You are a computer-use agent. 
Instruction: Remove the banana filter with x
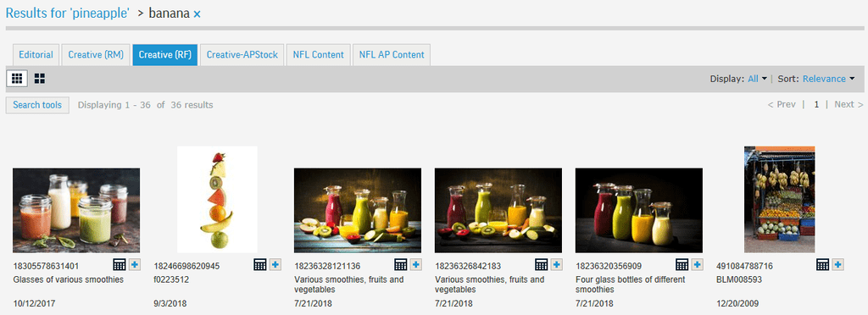click(197, 14)
